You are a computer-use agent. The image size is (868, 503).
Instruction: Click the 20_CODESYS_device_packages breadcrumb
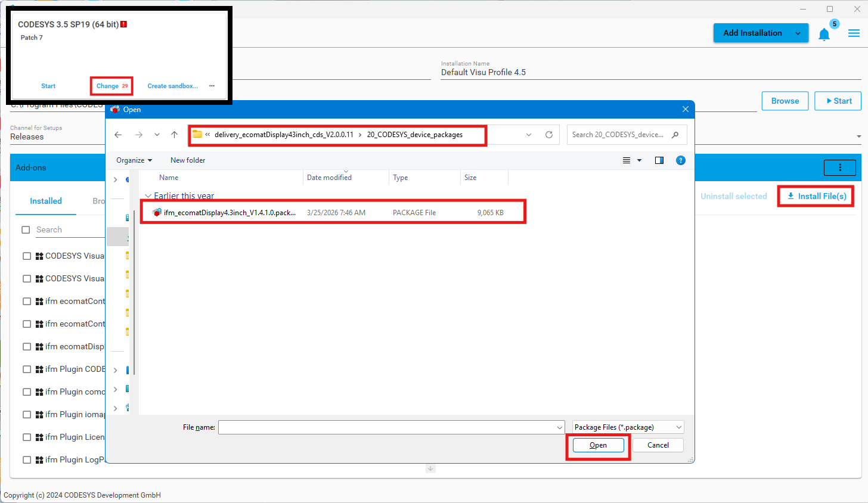pyautogui.click(x=414, y=135)
